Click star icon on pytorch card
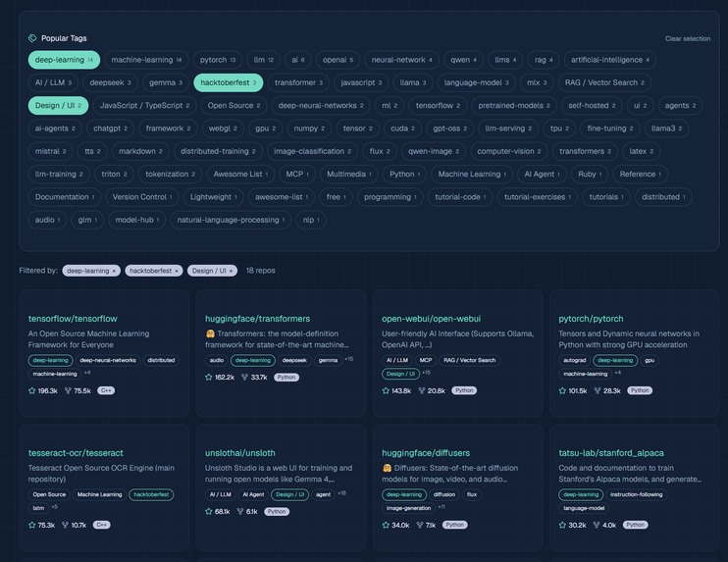Screen dimensions: 728x562 (x=562, y=390)
